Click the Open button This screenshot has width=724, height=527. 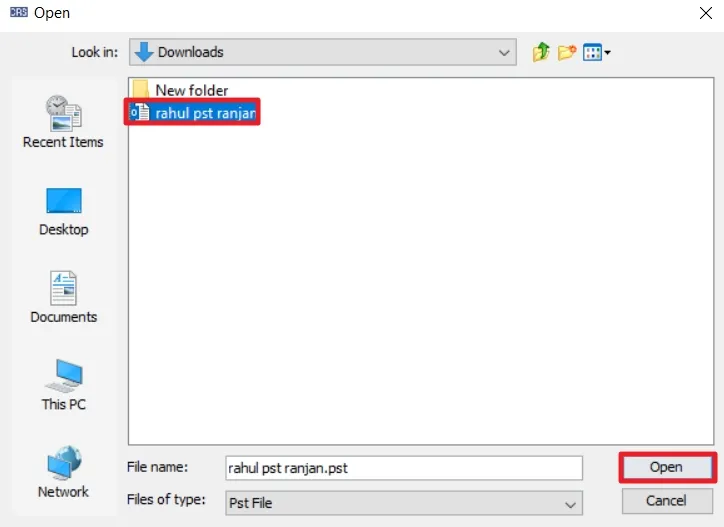click(x=667, y=467)
